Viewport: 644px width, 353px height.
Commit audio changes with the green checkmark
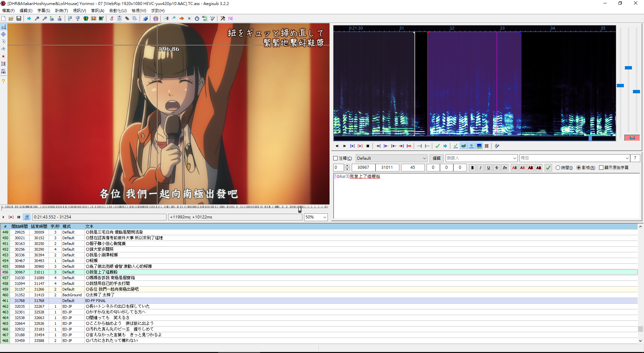click(x=437, y=146)
